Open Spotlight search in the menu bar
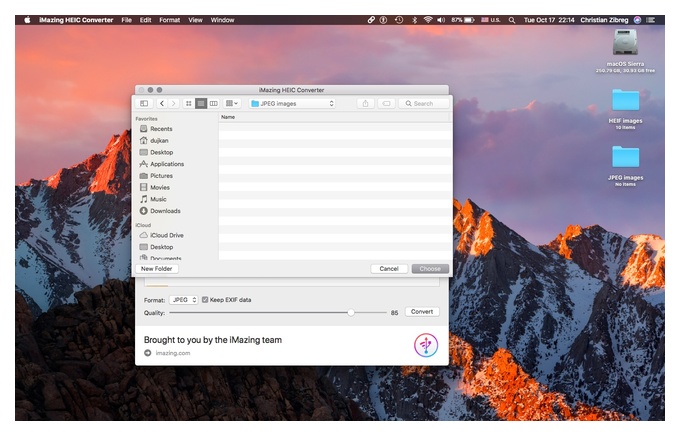The image size is (680, 436). coord(512,20)
